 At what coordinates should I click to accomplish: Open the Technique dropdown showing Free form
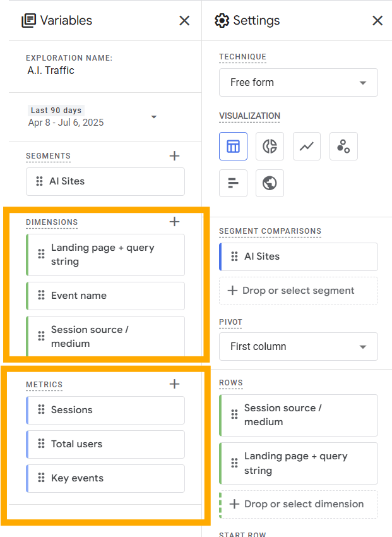coord(298,82)
